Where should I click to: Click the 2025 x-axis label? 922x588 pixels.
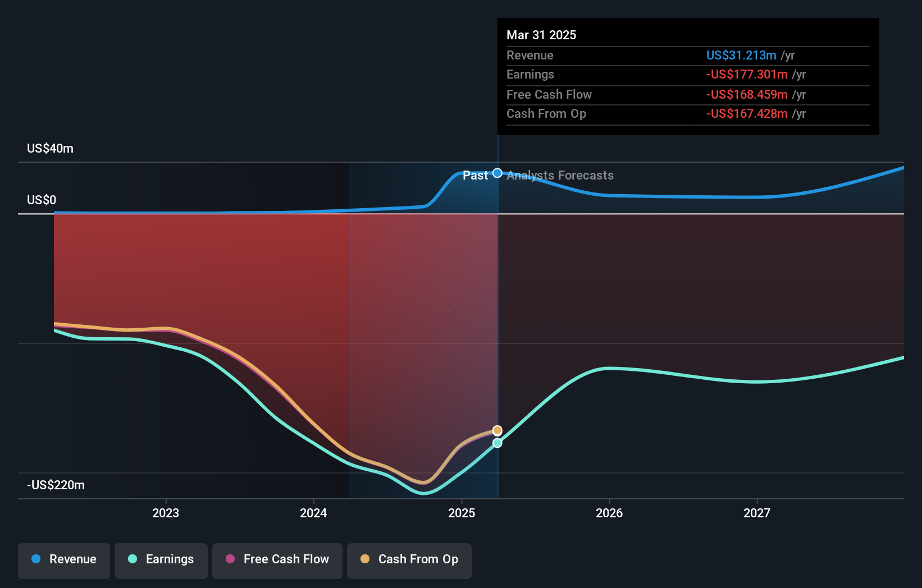click(x=462, y=513)
